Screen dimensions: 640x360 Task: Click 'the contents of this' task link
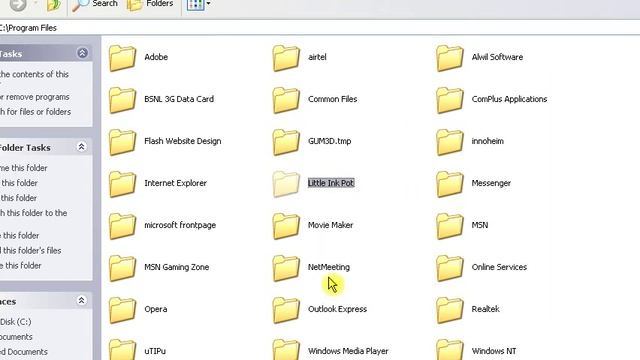[x=34, y=74]
